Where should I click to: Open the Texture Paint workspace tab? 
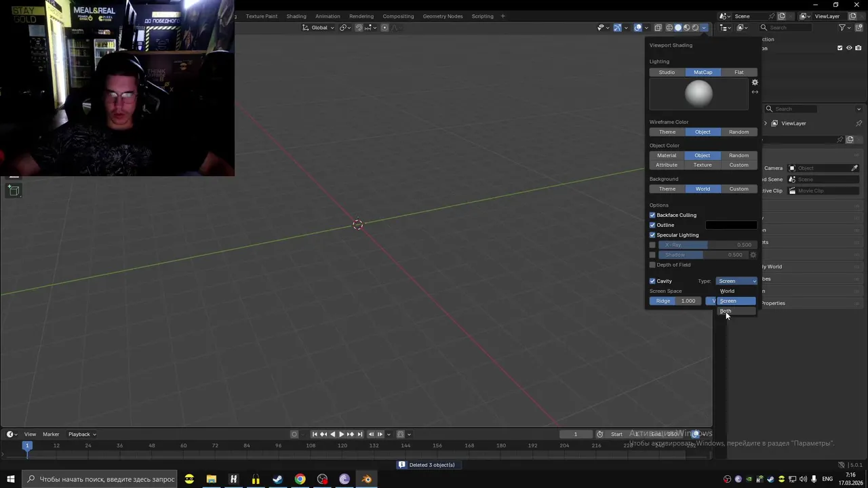[261, 16]
